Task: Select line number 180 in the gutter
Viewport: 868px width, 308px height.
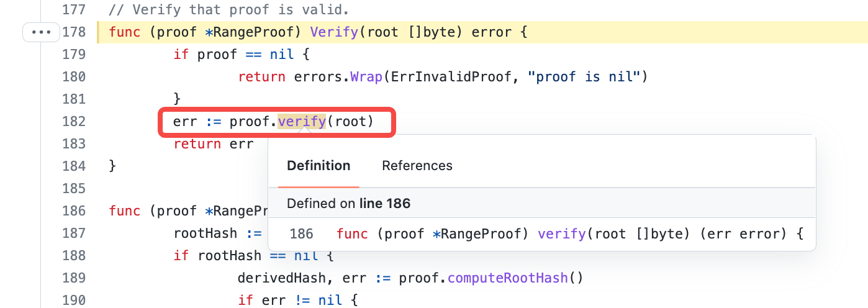Action: (x=74, y=77)
